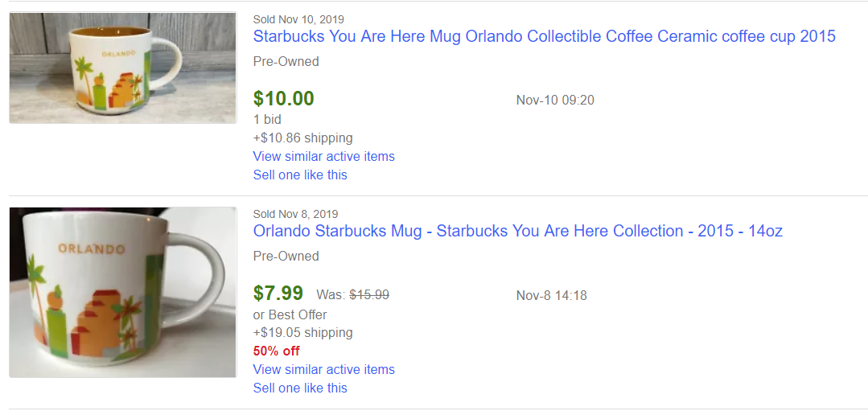Click the +$10.86 shipping text
Viewport: 868px width, 415px height.
(x=302, y=138)
